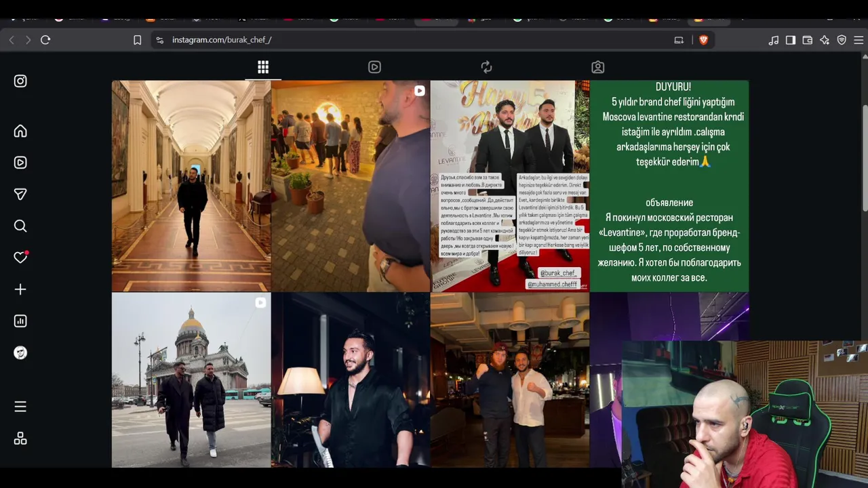This screenshot has width=868, height=488.
Task: Open Reels from the left sidebar
Action: [x=20, y=163]
